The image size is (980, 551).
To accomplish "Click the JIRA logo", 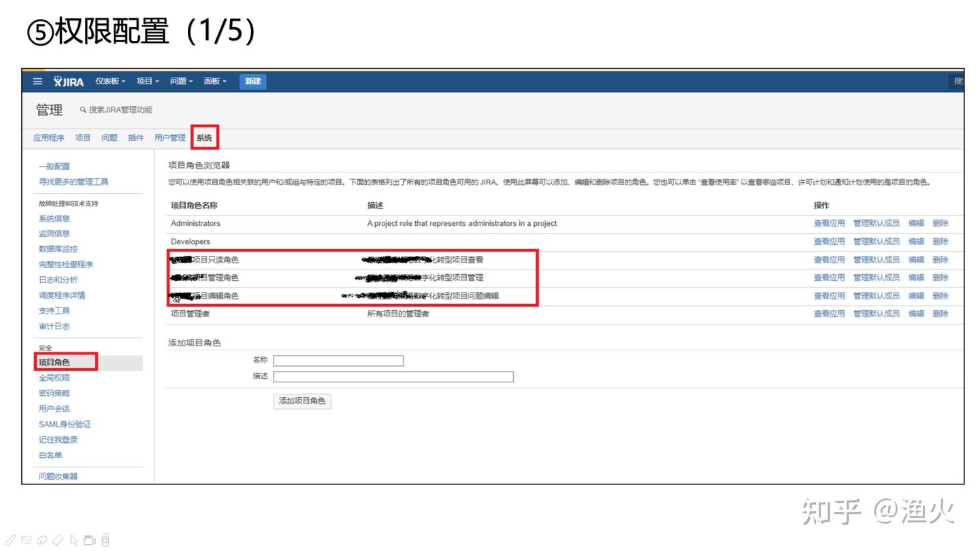I will pyautogui.click(x=69, y=82).
